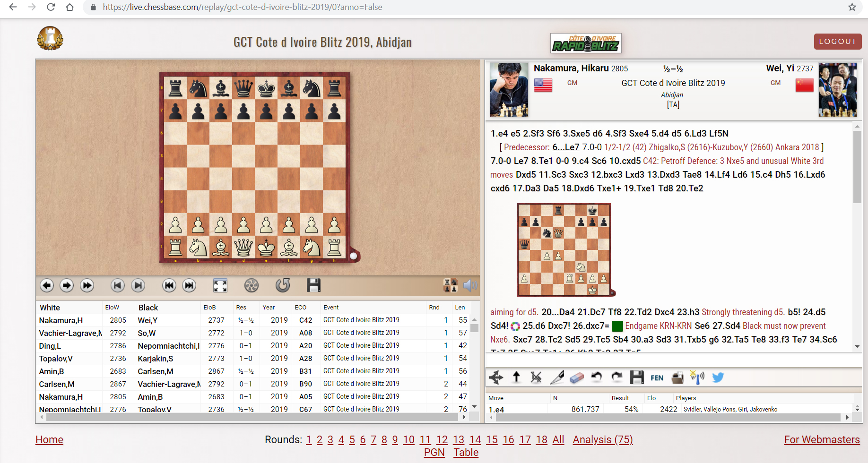Open Round 10 from the Rounds list
Viewport: 868px width, 463px height.
(x=408, y=440)
